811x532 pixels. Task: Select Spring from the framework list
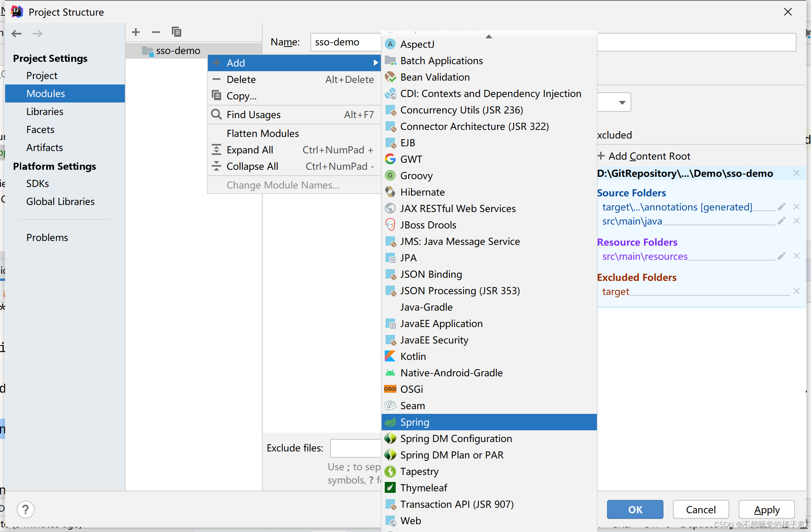415,422
